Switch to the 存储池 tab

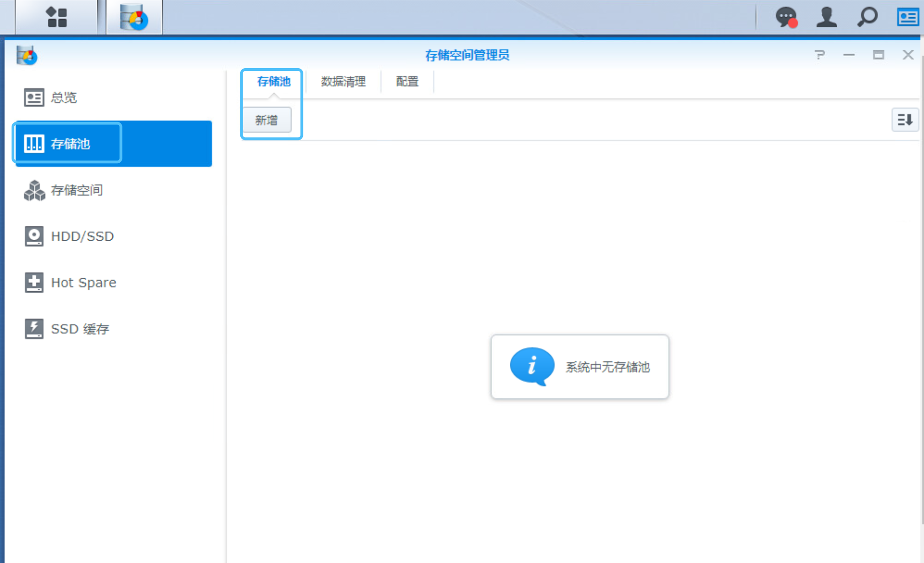[x=274, y=82]
